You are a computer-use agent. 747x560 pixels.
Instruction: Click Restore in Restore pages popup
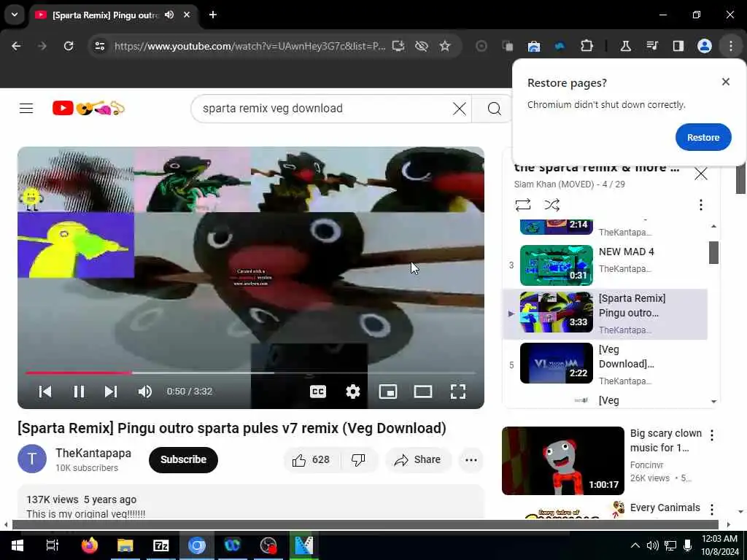coord(703,137)
